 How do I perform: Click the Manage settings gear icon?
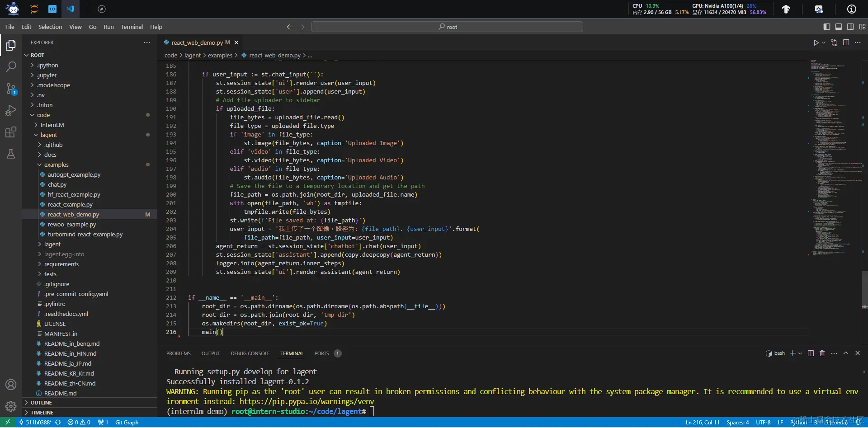[x=11, y=406]
